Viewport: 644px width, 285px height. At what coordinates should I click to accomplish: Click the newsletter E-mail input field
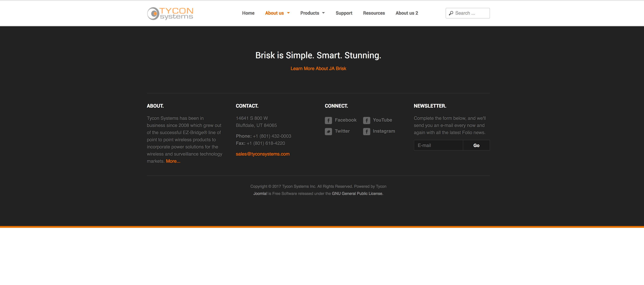tap(438, 145)
